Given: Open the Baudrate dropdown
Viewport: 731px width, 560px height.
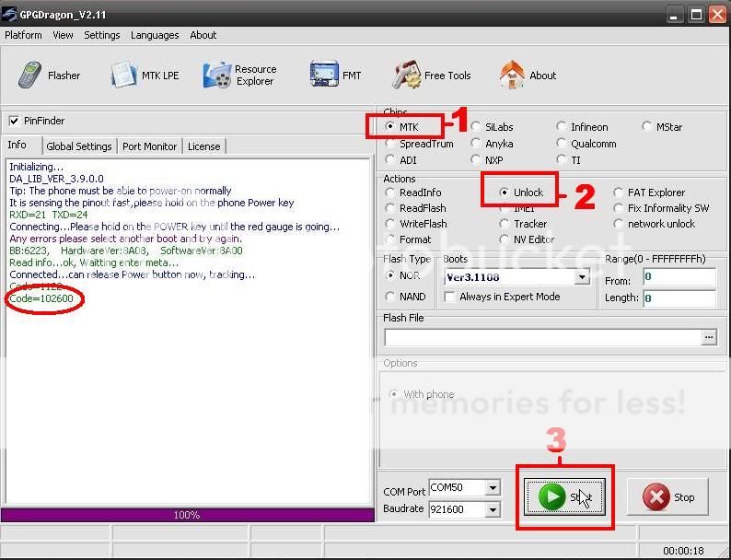Looking at the screenshot, I should pos(493,509).
